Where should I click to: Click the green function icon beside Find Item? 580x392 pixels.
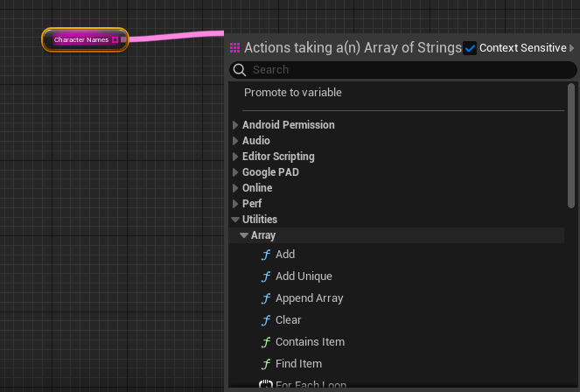tap(266, 364)
